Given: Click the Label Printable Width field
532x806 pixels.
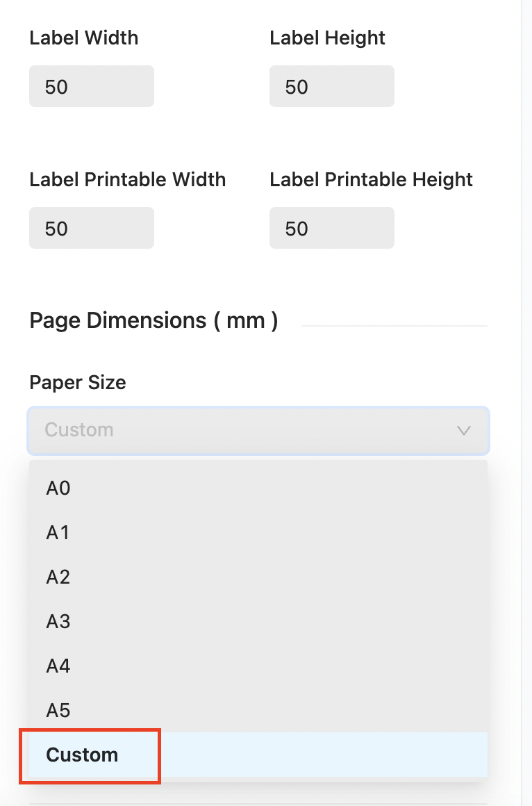Looking at the screenshot, I should click(x=91, y=229).
